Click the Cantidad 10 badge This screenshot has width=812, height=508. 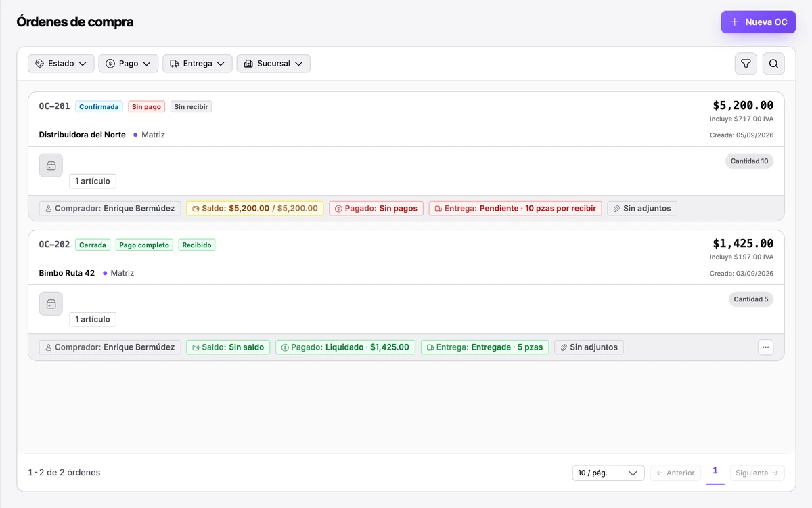[x=750, y=161]
